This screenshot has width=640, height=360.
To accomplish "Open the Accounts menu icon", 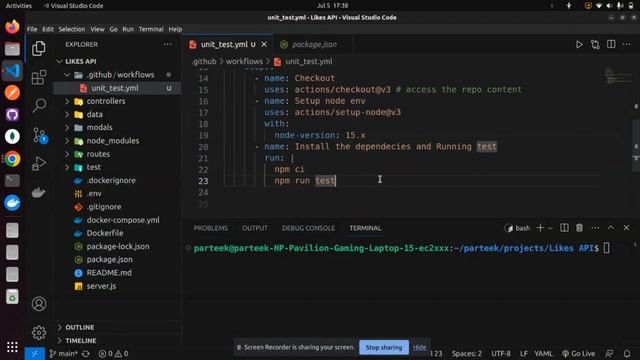I will click(39, 304).
